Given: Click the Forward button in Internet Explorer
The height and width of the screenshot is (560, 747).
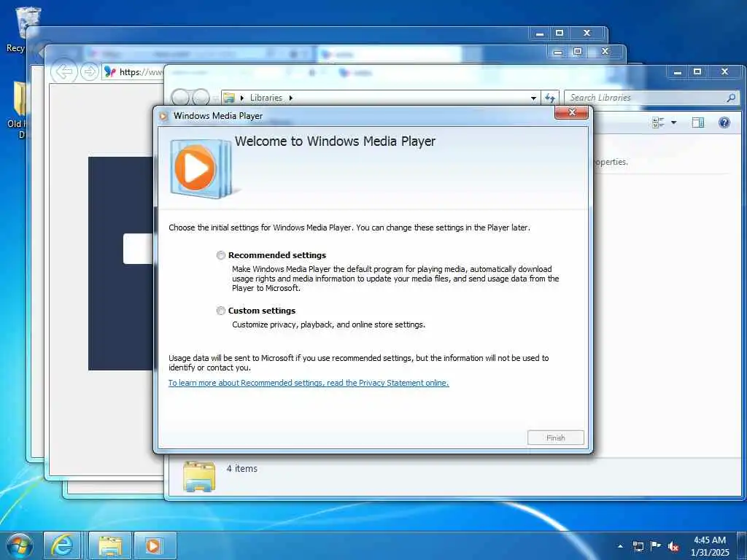Looking at the screenshot, I should [89, 72].
